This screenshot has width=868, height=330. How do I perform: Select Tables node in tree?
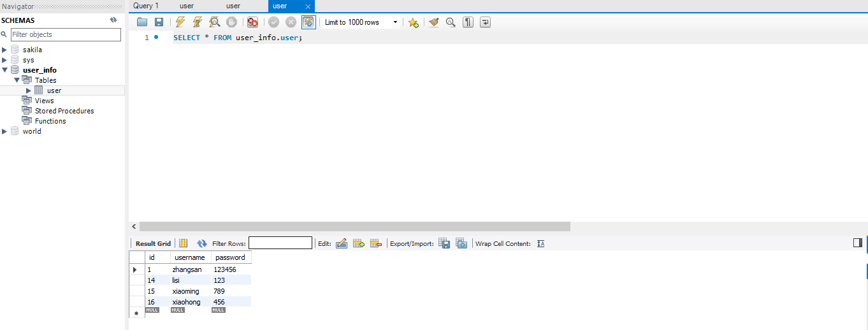(x=45, y=80)
